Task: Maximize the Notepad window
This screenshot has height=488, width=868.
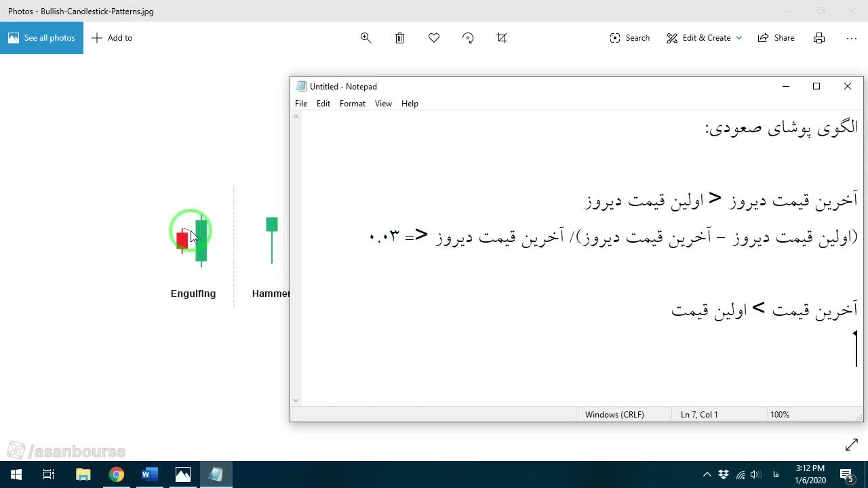Action: click(816, 86)
